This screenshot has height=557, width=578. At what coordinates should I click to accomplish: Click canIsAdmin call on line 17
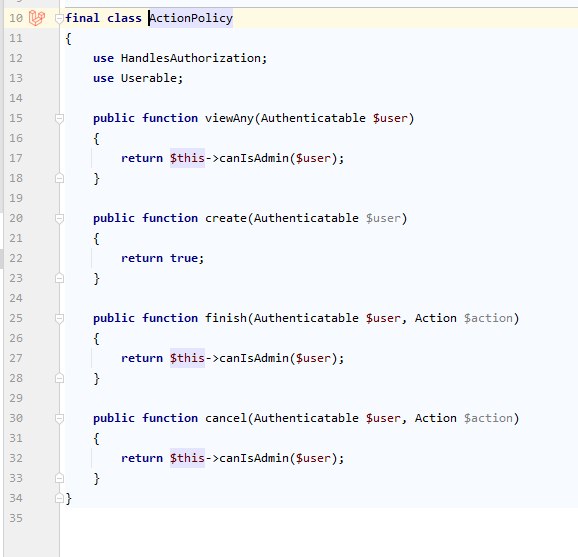254,158
